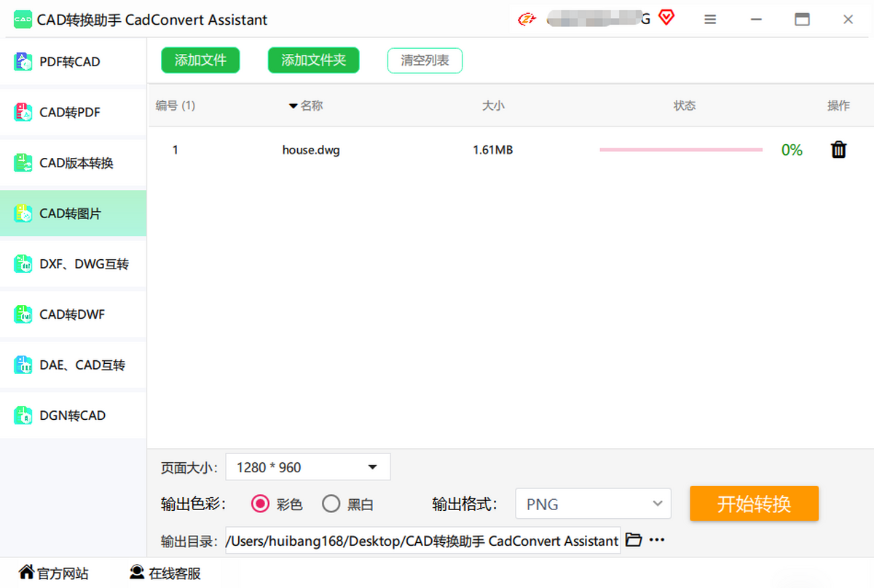The height and width of the screenshot is (588, 874).
Task: Select 黑白 black-and-white radio button
Action: click(331, 504)
